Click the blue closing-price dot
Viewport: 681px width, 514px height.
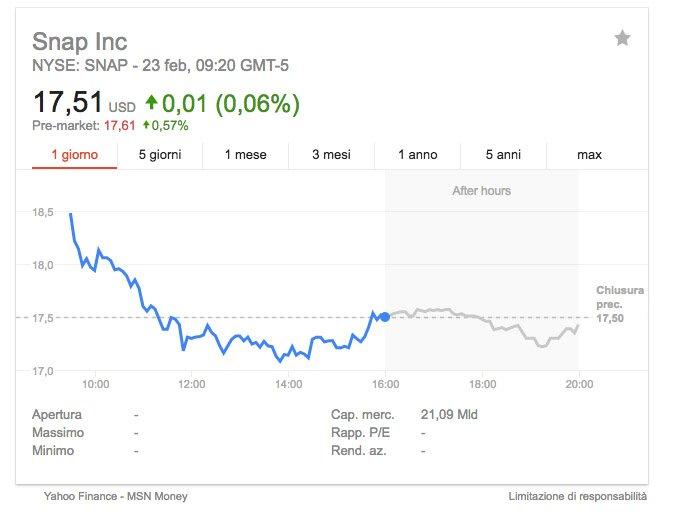pos(385,317)
